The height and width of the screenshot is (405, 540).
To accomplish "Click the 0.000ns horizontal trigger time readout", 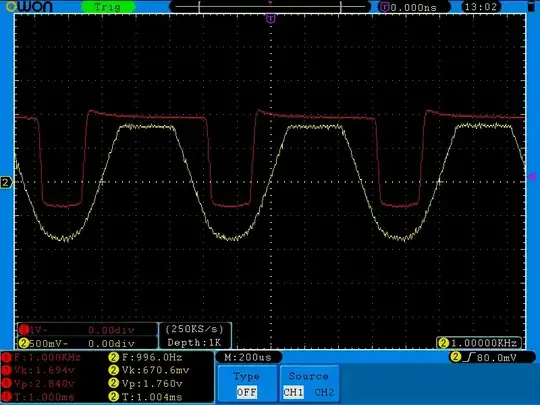I will [414, 7].
